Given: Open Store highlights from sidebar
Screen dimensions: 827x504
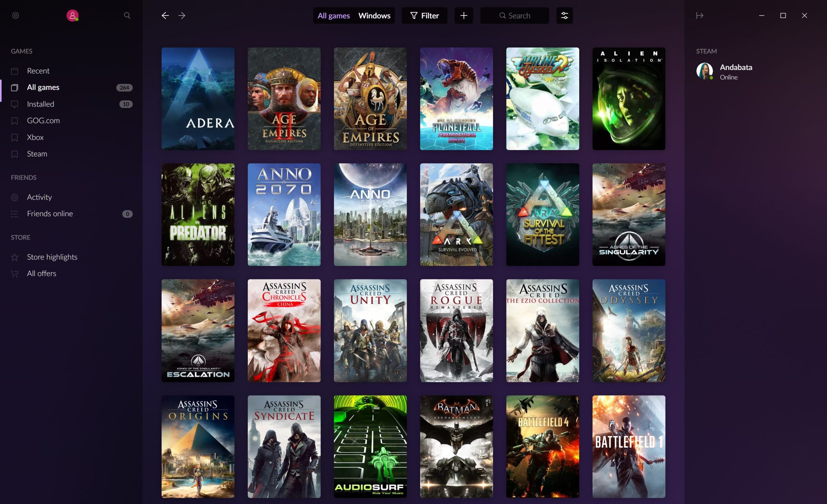Looking at the screenshot, I should coord(52,256).
